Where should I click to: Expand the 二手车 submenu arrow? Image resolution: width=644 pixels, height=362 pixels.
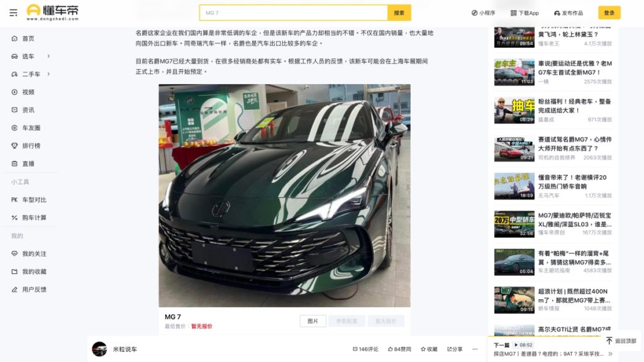click(x=48, y=74)
